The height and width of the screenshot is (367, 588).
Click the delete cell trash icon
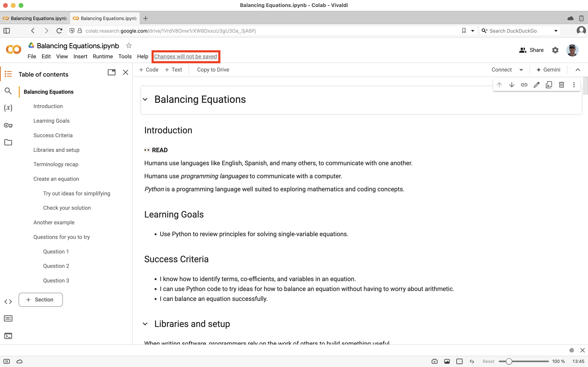pos(561,85)
